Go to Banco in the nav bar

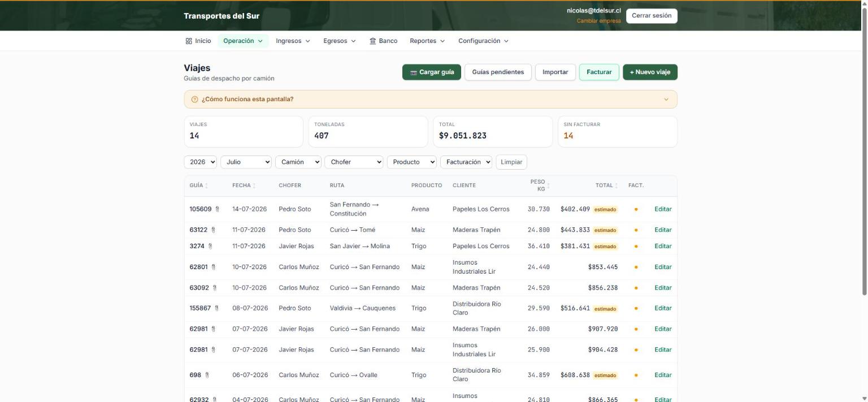[383, 41]
